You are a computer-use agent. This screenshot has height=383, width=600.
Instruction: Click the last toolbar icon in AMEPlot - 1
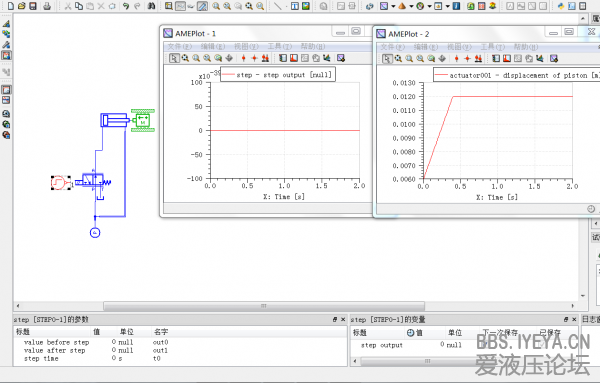coord(341,58)
